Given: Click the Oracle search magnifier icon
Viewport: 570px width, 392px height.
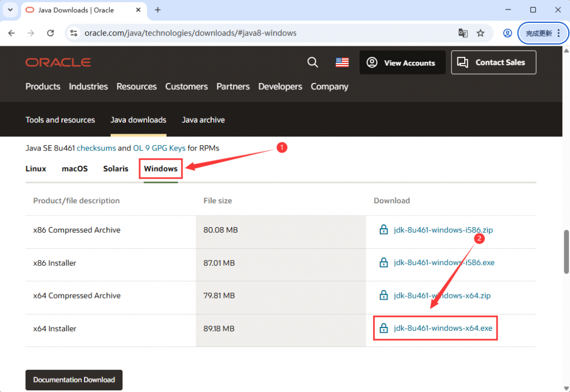Looking at the screenshot, I should pos(313,62).
